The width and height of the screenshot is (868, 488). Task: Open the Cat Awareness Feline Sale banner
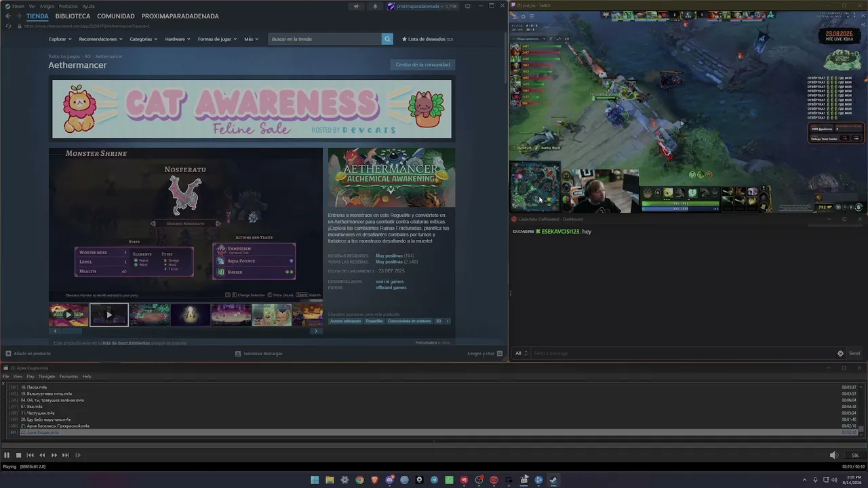(x=252, y=109)
